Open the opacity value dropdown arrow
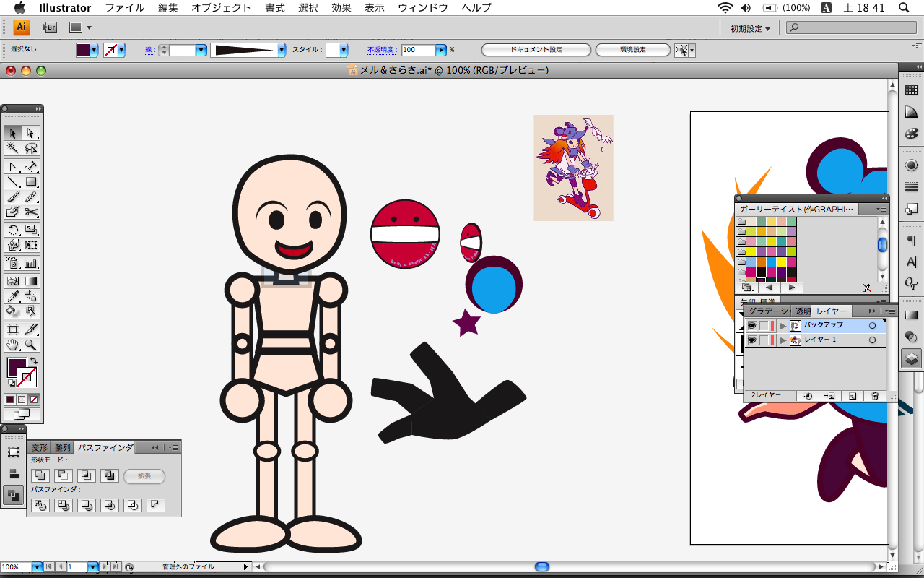This screenshot has height=578, width=924. (x=440, y=50)
